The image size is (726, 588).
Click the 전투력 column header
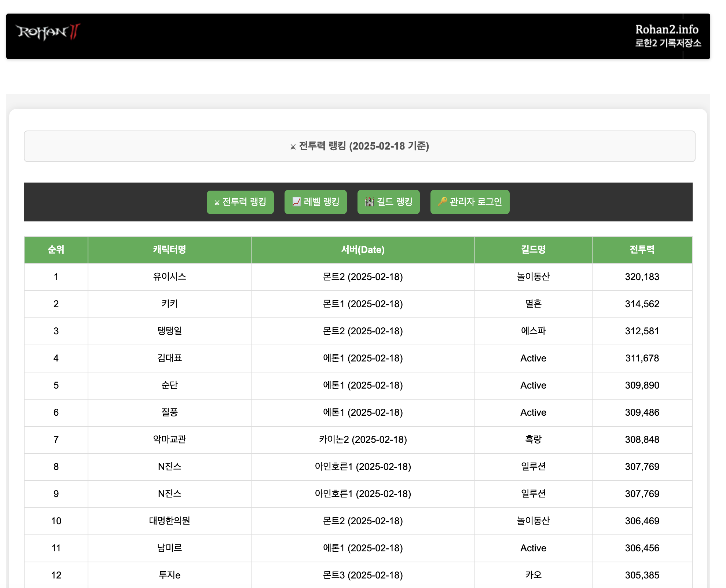[x=642, y=250]
